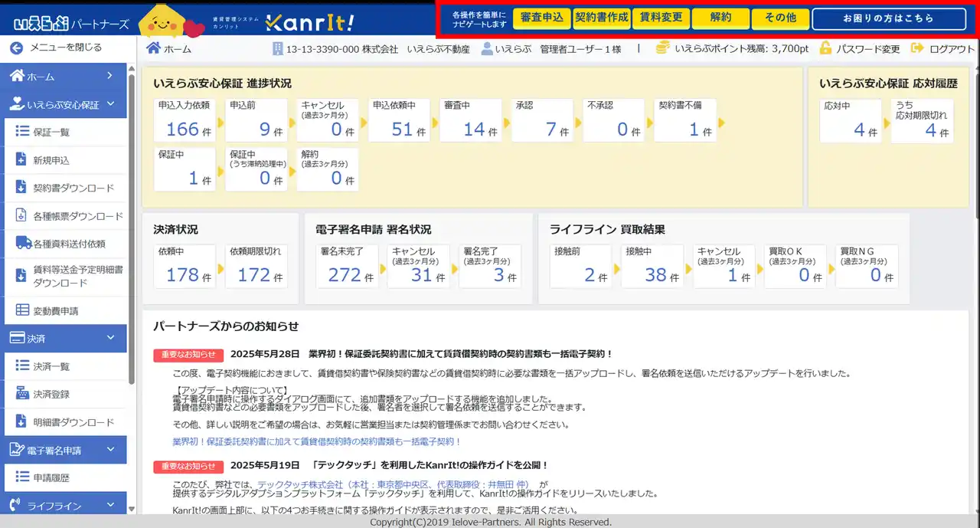Toggle the ライフライン sidebar section chevron
This screenshot has width=980, height=528.
pyautogui.click(x=110, y=505)
